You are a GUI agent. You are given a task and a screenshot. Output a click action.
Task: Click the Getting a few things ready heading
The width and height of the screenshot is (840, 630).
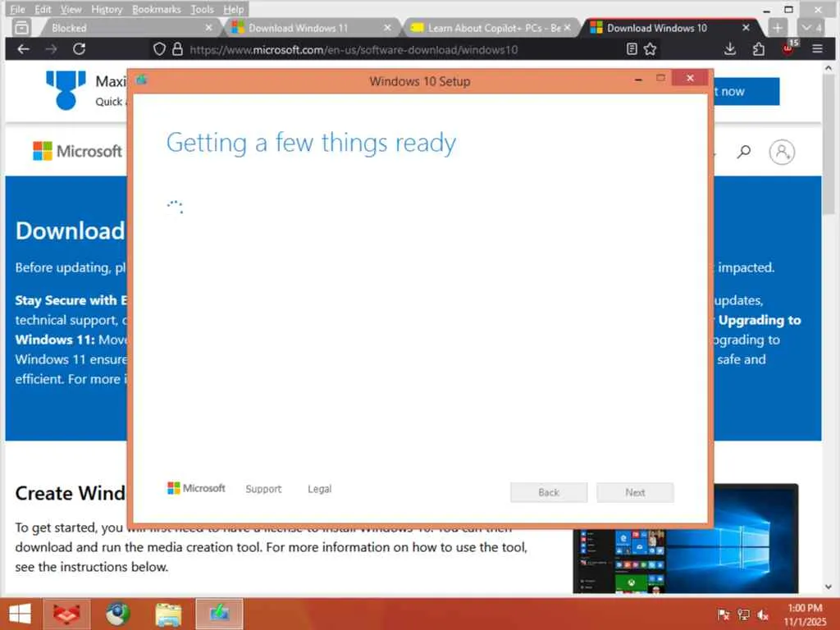pos(311,143)
